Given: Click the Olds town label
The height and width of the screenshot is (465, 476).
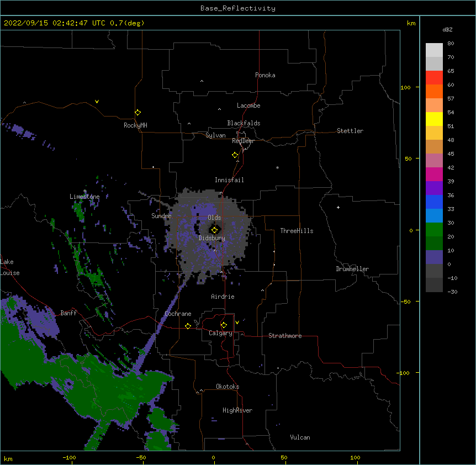Looking at the screenshot, I should pyautogui.click(x=214, y=218).
